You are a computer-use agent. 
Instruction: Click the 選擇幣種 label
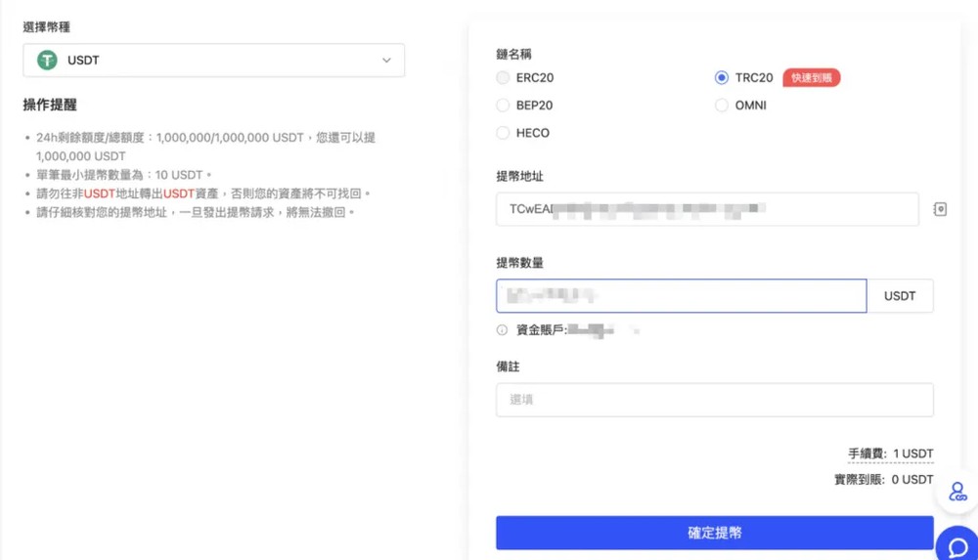(47, 26)
